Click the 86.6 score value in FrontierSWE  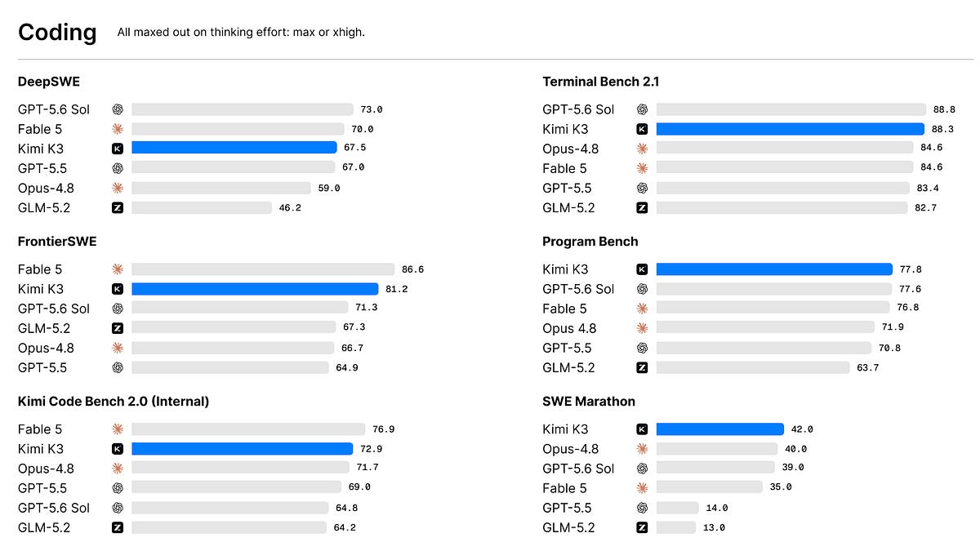(413, 269)
